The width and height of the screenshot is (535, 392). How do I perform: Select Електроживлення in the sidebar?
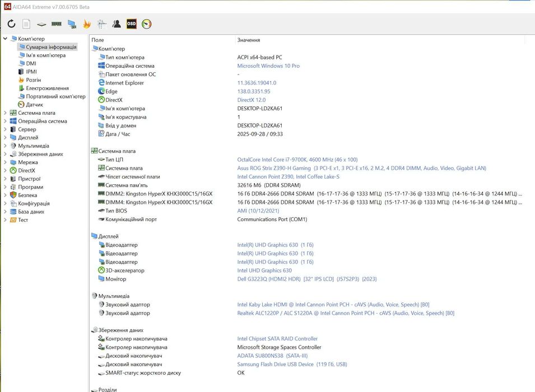click(48, 88)
